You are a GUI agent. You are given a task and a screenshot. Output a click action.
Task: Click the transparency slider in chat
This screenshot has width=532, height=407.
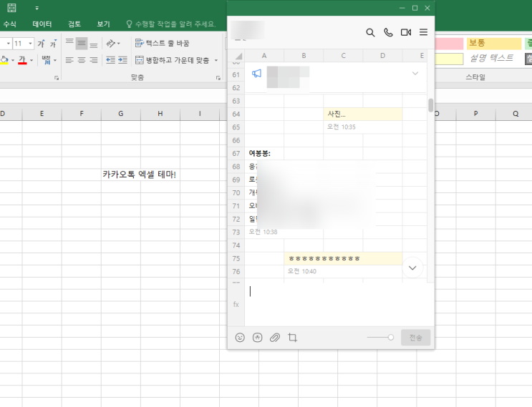click(380, 338)
